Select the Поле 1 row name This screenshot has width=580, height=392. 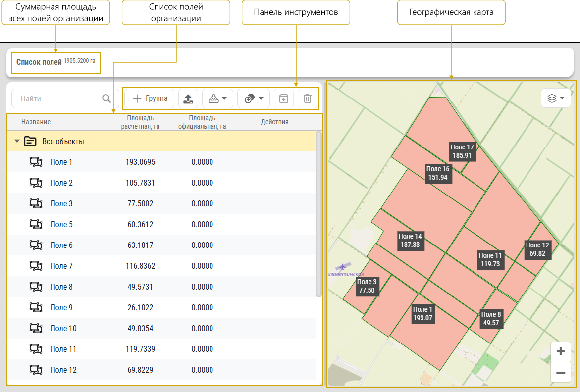click(61, 162)
